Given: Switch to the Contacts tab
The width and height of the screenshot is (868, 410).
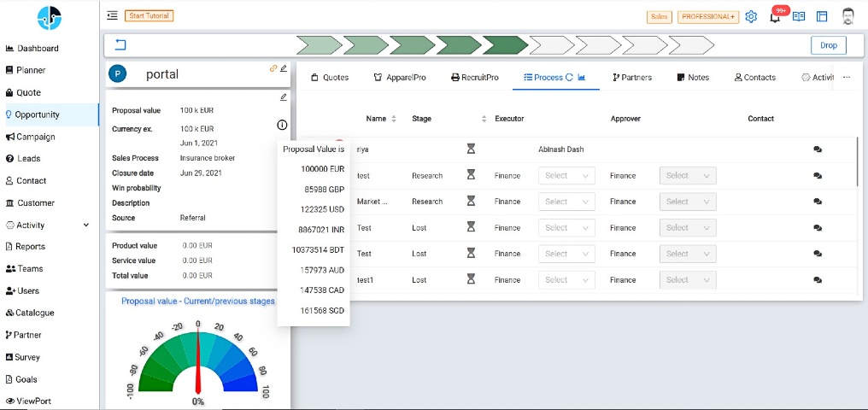Looking at the screenshot, I should (755, 78).
